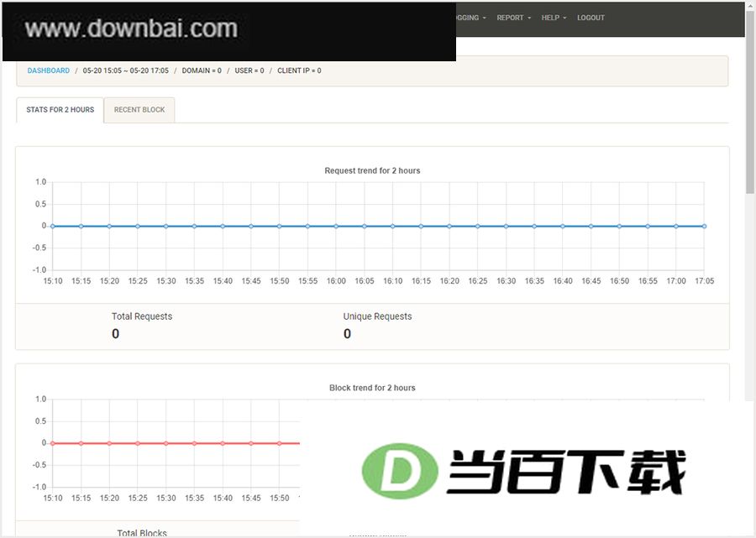Viewport: 756px width, 538px height.
Task: Click the LOGOUT link
Action: [x=591, y=18]
